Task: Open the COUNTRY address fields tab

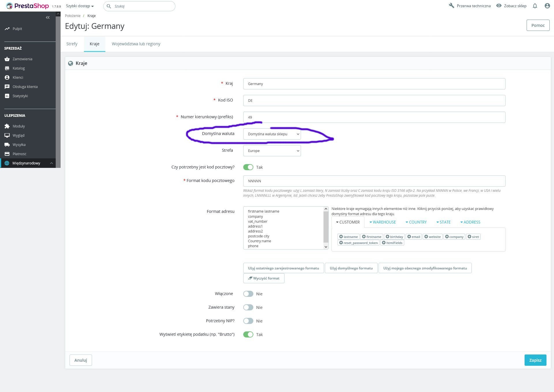Action: [x=416, y=222]
